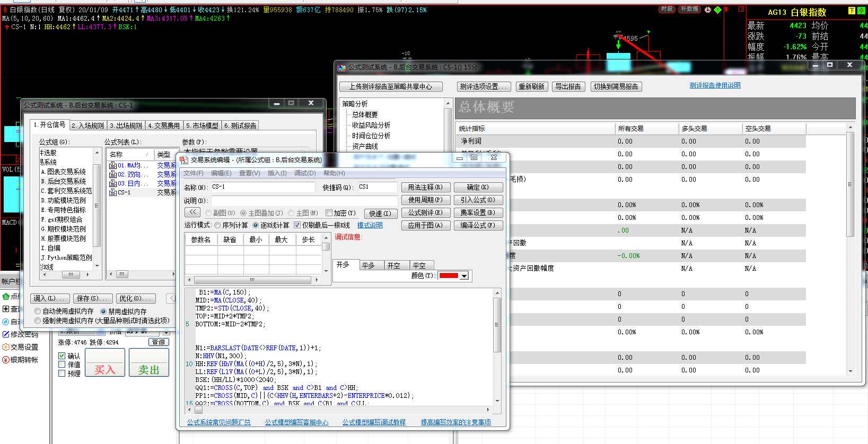
Task: Click the 修改密码 sidebar icon
Action: tap(6, 334)
